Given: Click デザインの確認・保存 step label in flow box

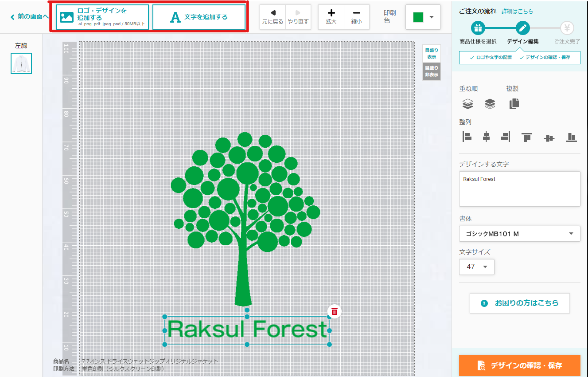Looking at the screenshot, I should (545, 58).
